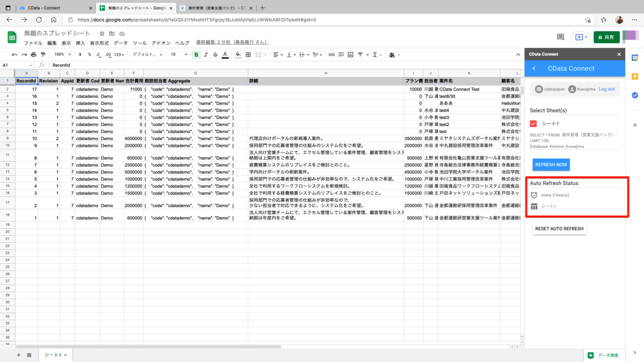
Task: Click the present to meeting button
Action: click(581, 37)
